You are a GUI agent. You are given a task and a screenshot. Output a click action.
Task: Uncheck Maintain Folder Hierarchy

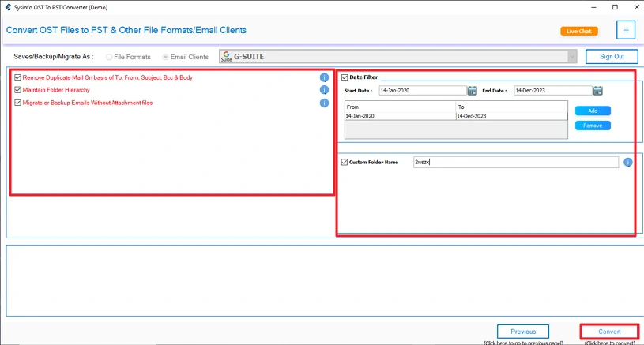tap(17, 90)
